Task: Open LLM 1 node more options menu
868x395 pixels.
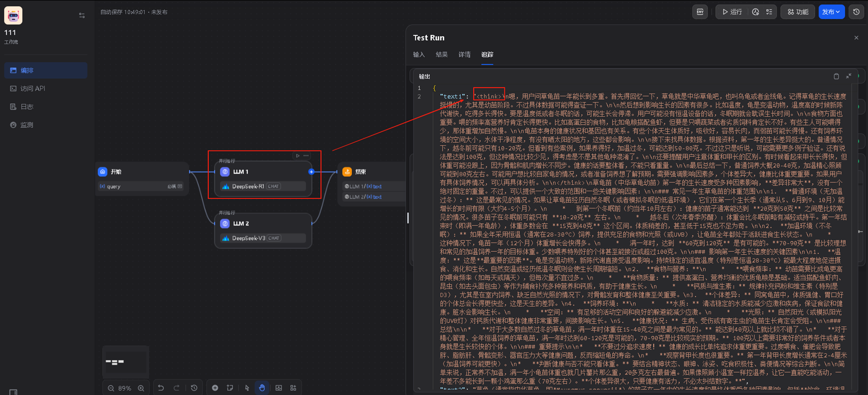Action: pyautogui.click(x=306, y=156)
